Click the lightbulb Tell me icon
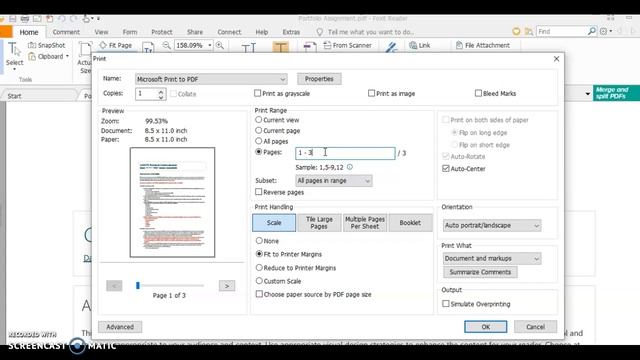Image resolution: width=640 pixels, height=360 pixels. click(320, 32)
